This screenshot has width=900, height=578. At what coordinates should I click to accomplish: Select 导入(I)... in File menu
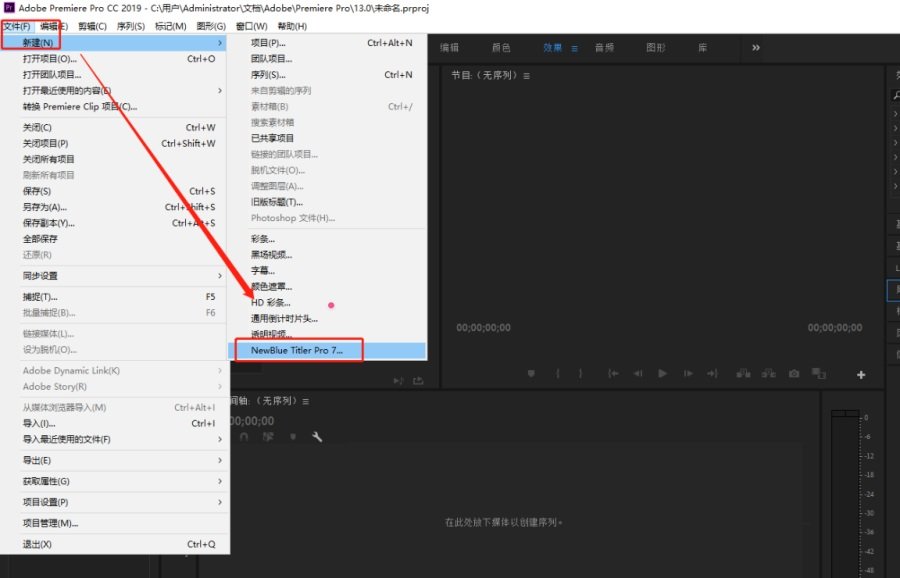point(114,424)
